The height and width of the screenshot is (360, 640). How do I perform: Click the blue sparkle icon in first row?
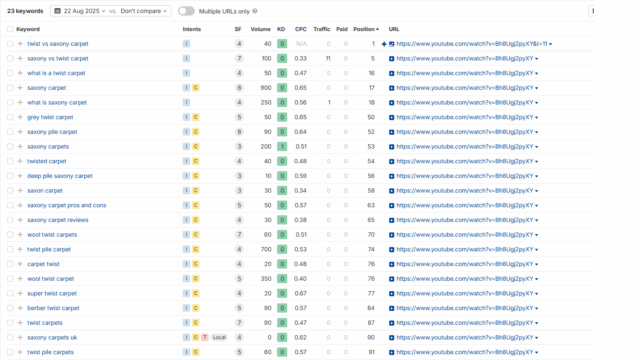(384, 44)
